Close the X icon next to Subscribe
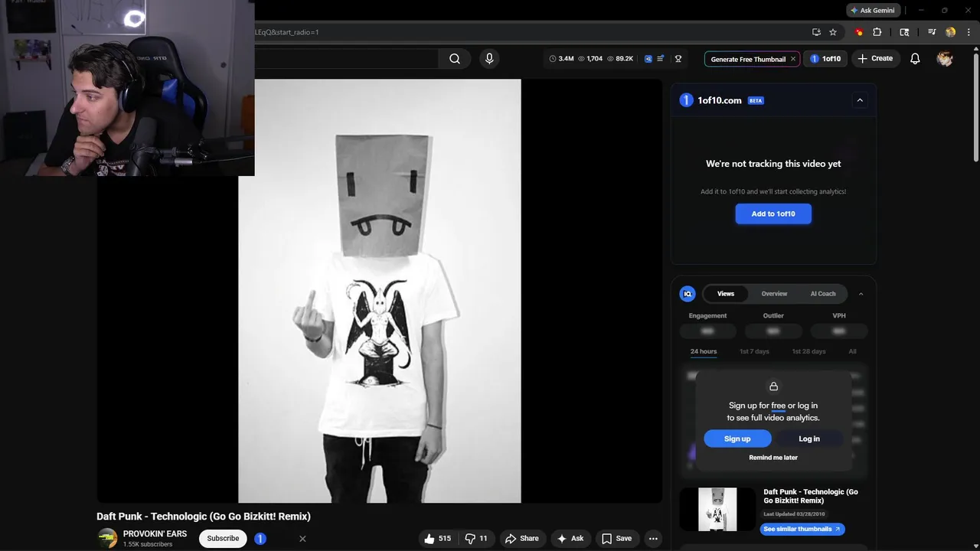980x551 pixels. [x=302, y=539]
